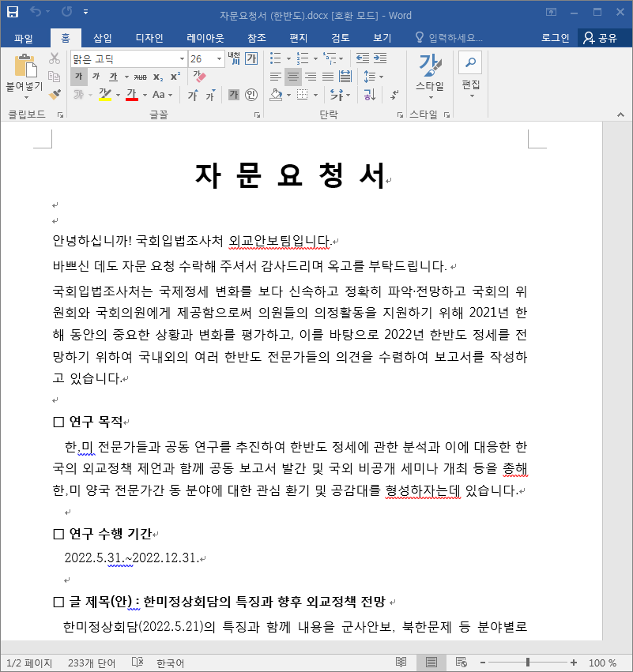Click the 한국어 language indicator
The width and height of the screenshot is (633, 672).
[x=170, y=663]
